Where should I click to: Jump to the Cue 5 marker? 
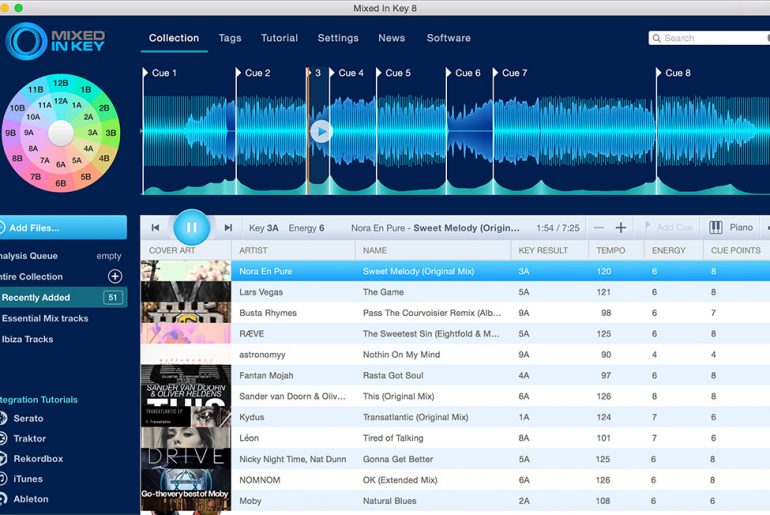click(x=397, y=73)
